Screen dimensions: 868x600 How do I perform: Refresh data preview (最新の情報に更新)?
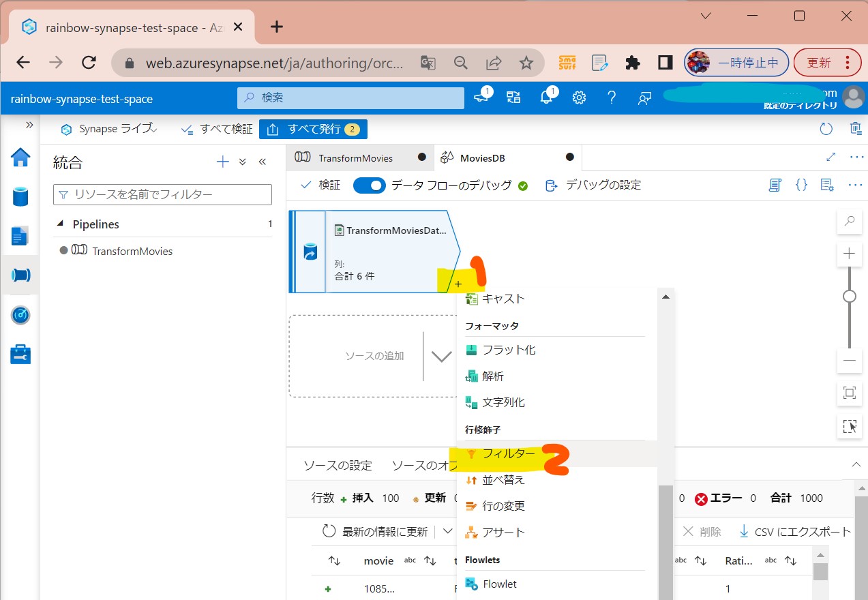tap(375, 531)
